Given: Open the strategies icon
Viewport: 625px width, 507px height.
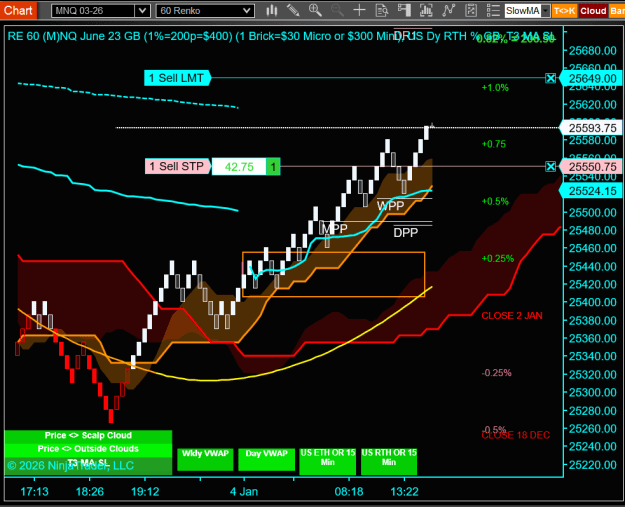Looking at the screenshot, I should pos(471,10).
